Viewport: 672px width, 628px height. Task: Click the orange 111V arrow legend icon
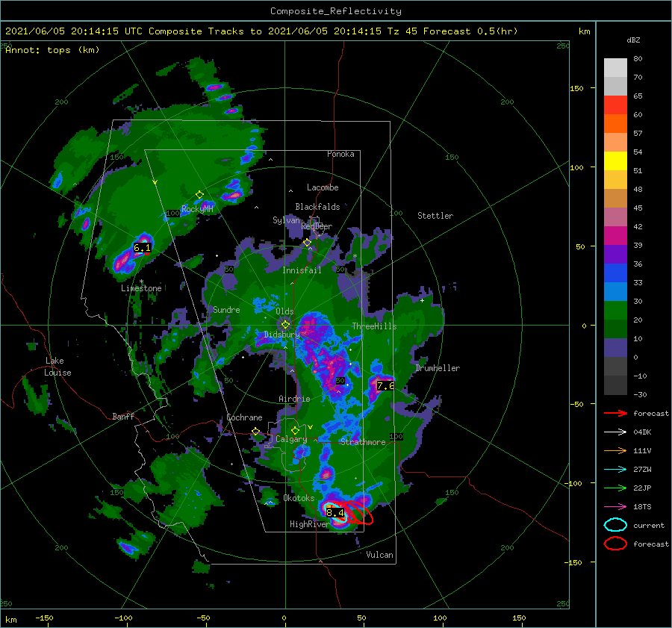pos(615,450)
